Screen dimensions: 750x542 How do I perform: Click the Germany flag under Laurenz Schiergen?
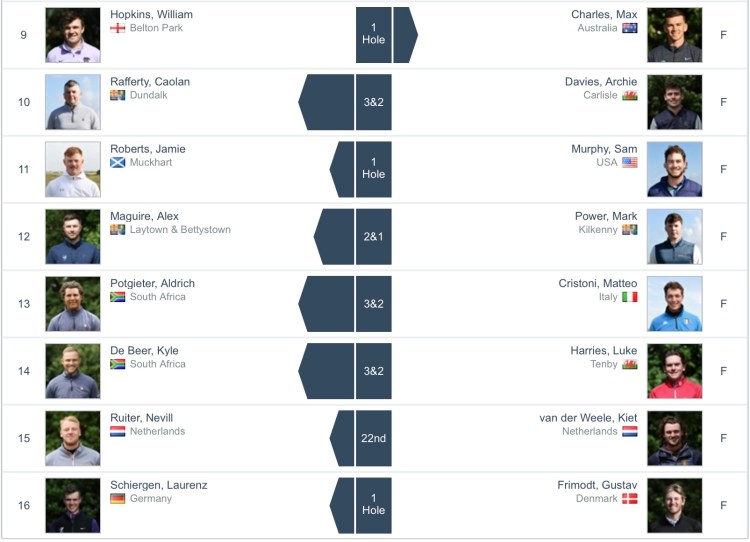(x=118, y=498)
